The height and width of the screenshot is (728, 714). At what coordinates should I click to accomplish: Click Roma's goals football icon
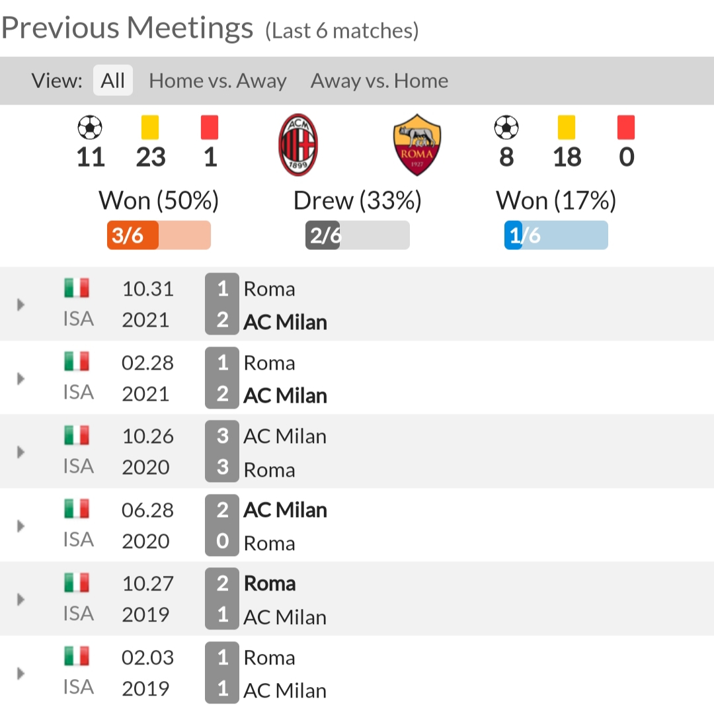coord(506,128)
